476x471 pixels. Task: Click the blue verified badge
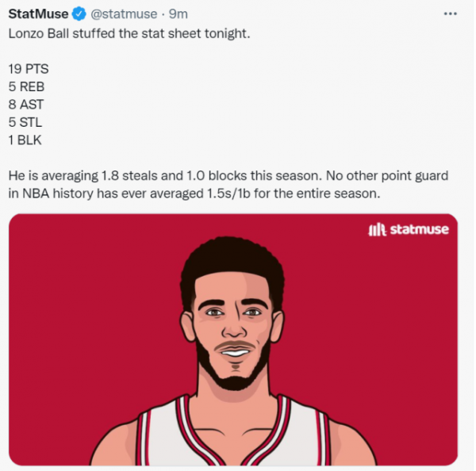coord(79,14)
